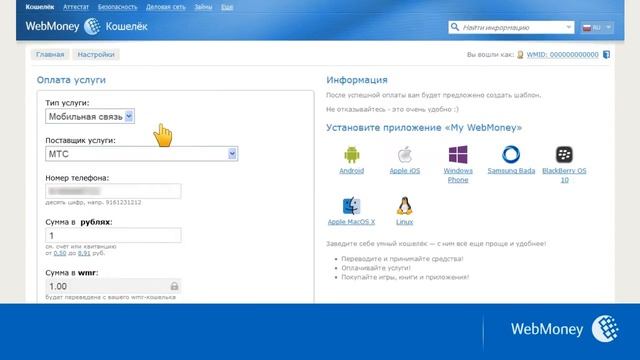Open the Samsung Bada text link
Viewport: 640px width, 360px height.
tap(511, 171)
